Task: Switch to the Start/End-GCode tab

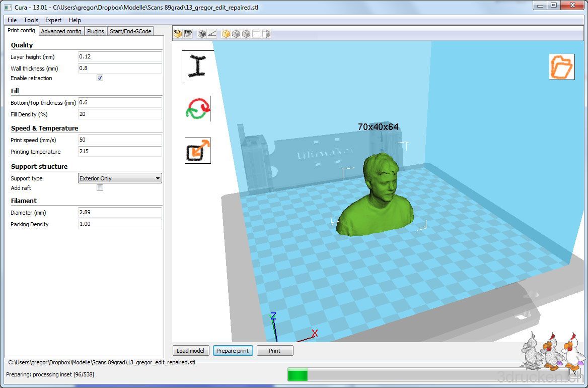Action: tap(130, 31)
